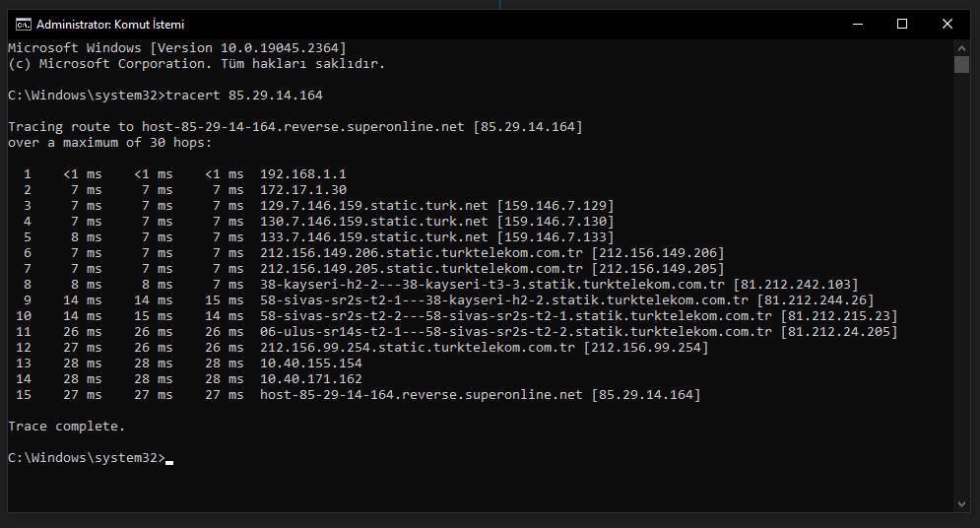Viewport: 980px width, 528px height.
Task: Click hop 14 address 10.40.171.162
Action: [311, 378]
